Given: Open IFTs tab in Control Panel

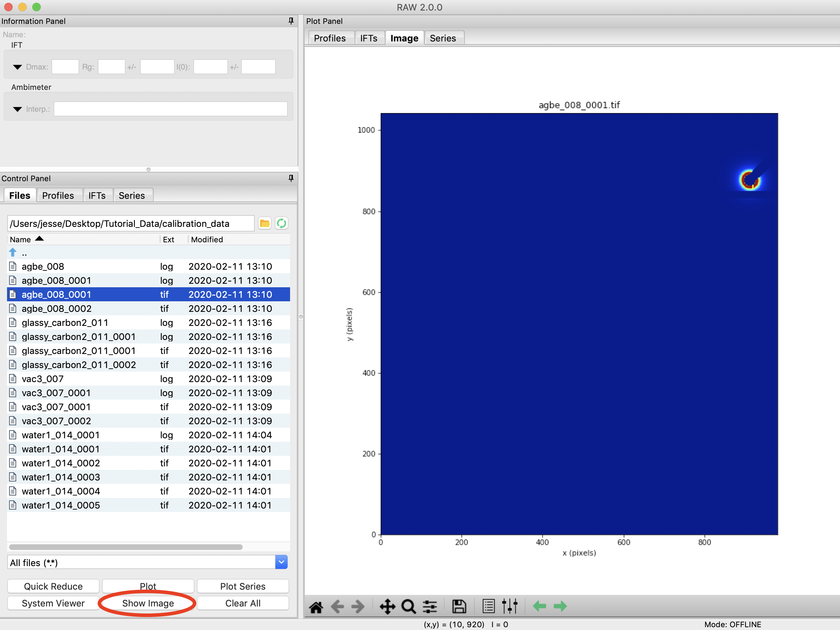Looking at the screenshot, I should pos(97,195).
